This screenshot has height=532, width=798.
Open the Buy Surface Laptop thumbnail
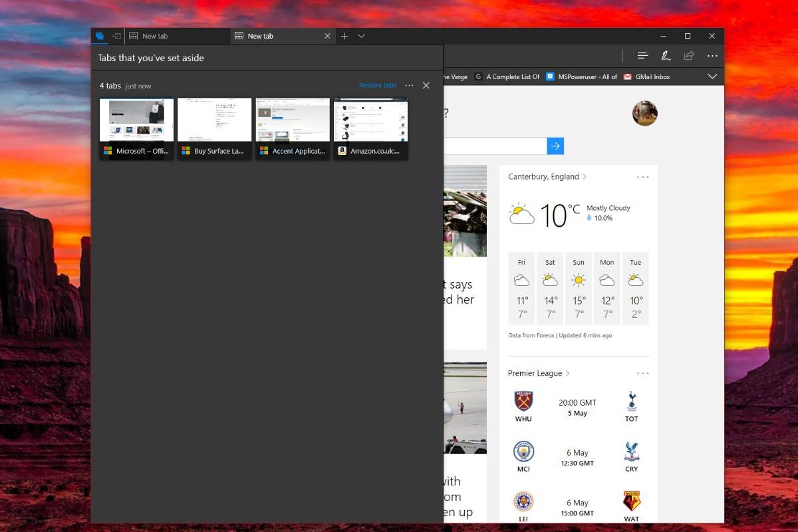click(214, 128)
